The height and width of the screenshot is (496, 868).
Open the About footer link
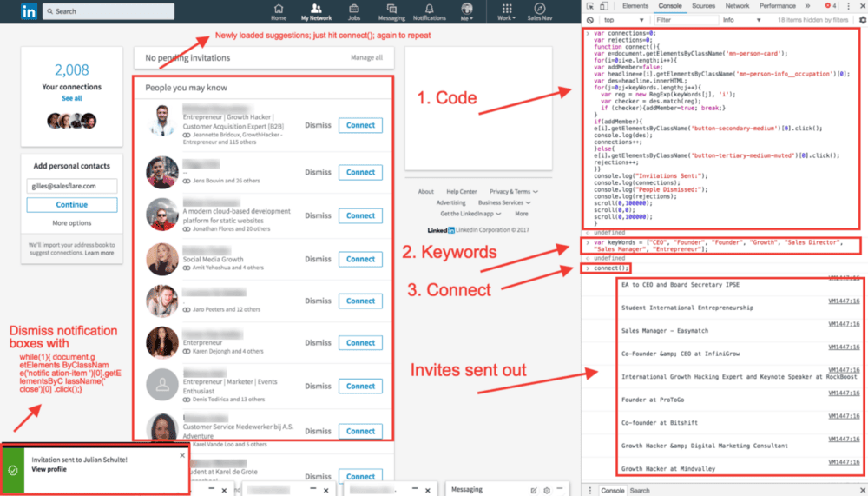(x=425, y=192)
